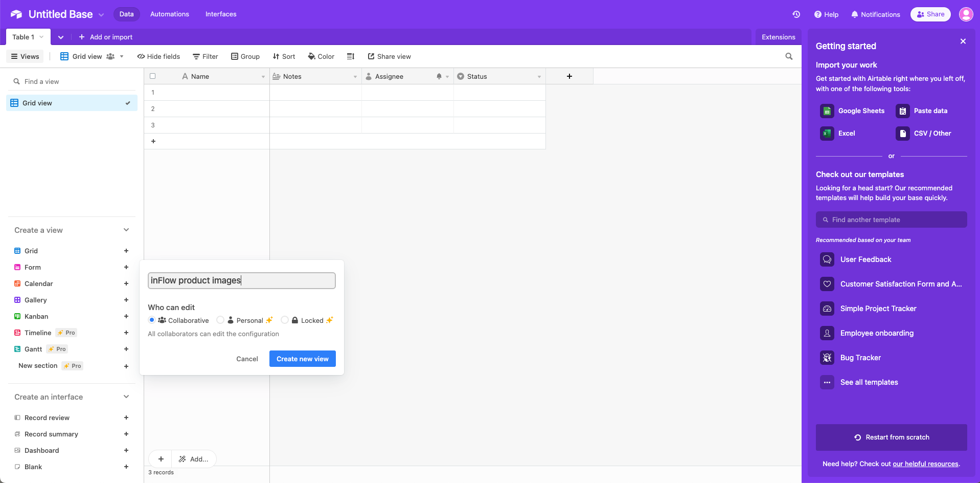
Task: Click the Group icon
Action: [x=235, y=56]
